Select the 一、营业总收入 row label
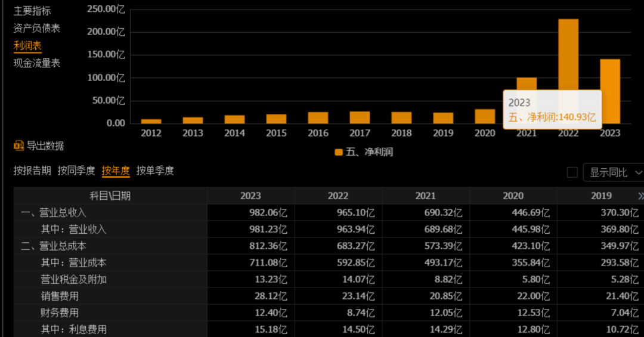Image resolution: width=644 pixels, height=337 pixels. [54, 212]
